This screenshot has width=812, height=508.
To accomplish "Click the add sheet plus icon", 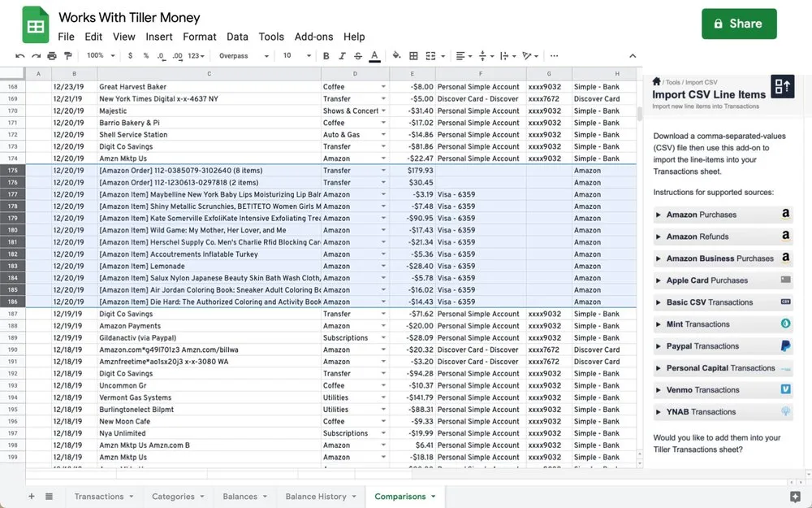I will [x=32, y=496].
